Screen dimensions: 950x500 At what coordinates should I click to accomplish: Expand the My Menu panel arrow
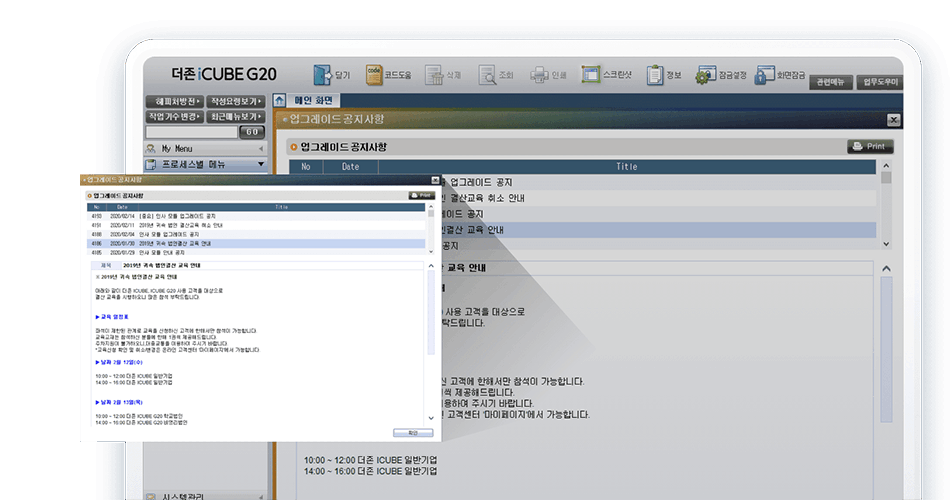261,148
